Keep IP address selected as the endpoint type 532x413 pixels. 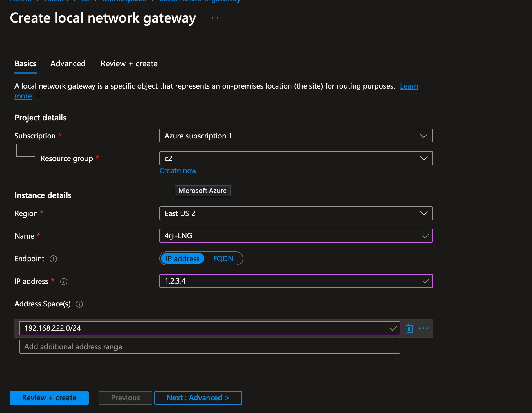point(183,258)
